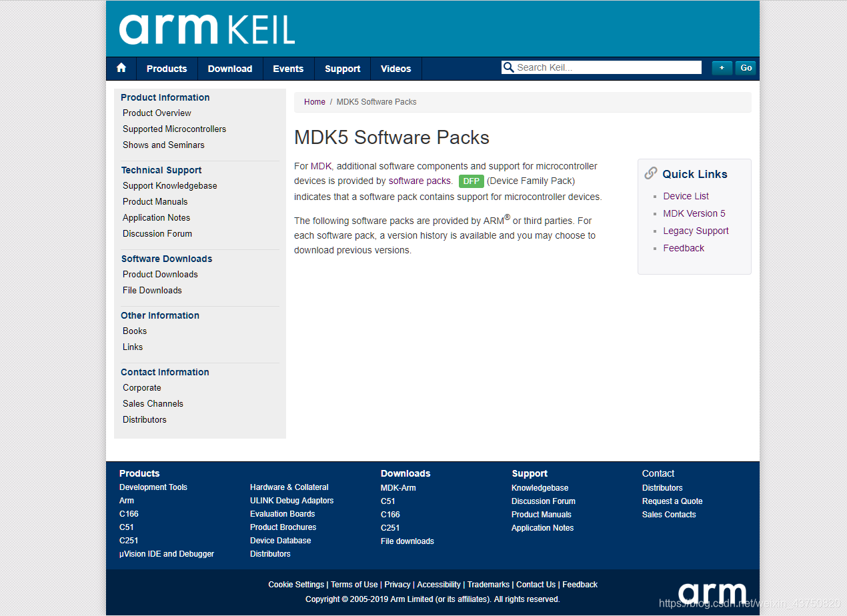Open File downloads footer link

click(407, 541)
